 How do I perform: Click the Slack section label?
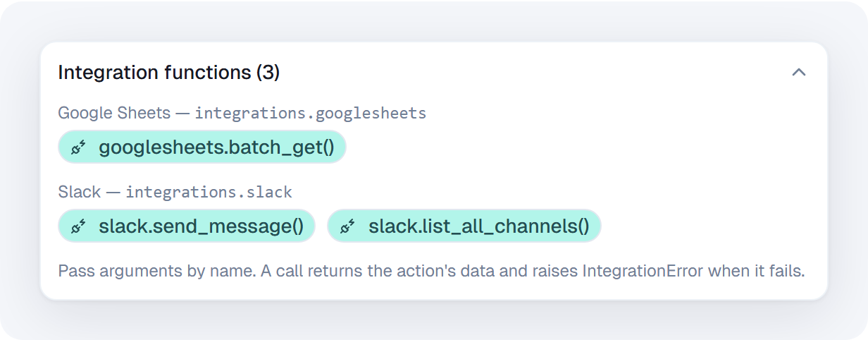pos(80,192)
